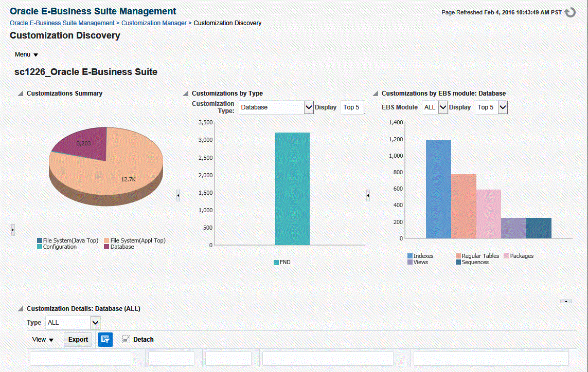Screen dimensions: 588x372
Task: Click the Sequences legend swatch
Action: tap(458, 262)
